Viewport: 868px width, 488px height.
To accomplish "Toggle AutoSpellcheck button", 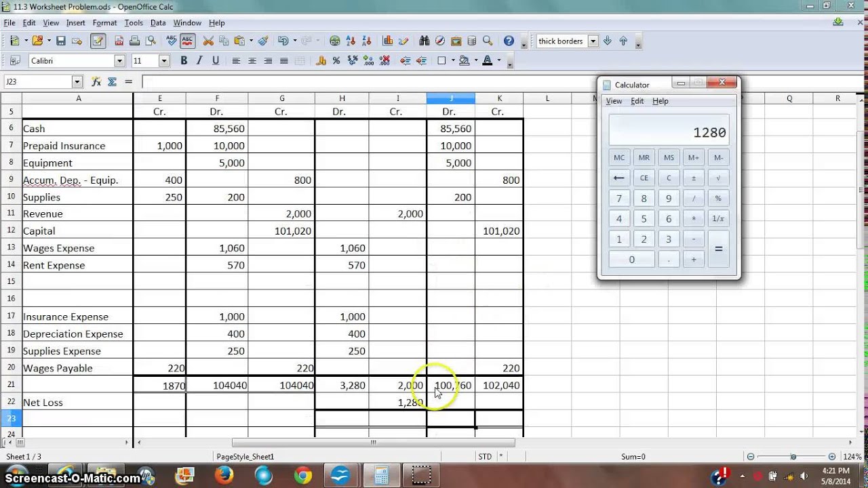I will pyautogui.click(x=187, y=41).
